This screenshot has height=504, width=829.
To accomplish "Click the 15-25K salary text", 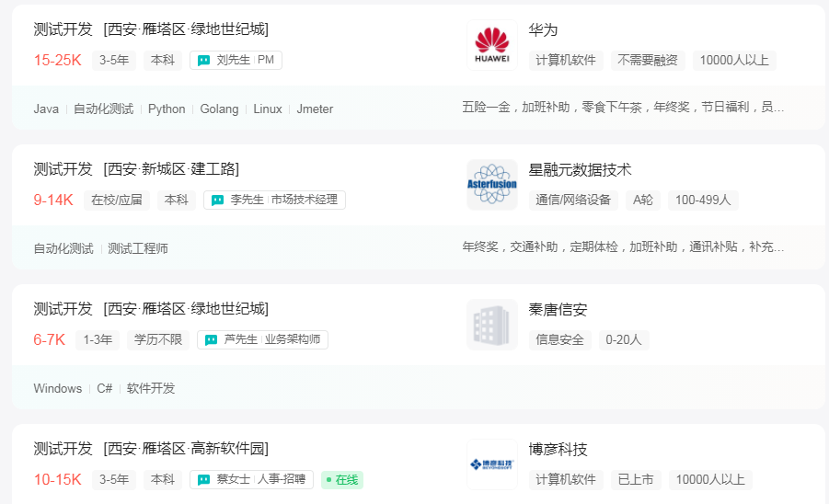I will pyautogui.click(x=58, y=60).
